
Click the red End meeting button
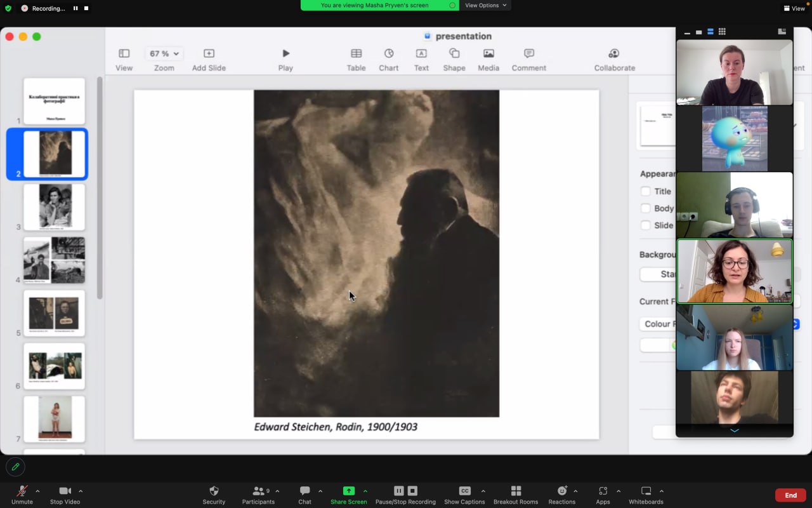tap(790, 495)
